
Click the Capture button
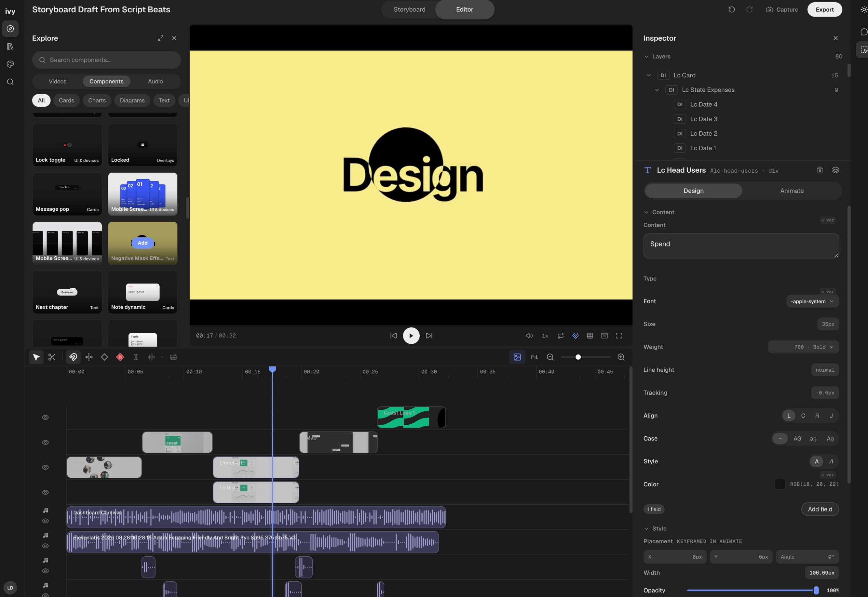[x=782, y=9]
